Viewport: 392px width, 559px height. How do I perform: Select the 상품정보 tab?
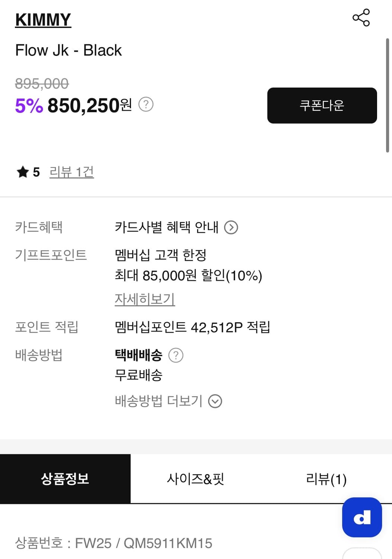tap(65, 479)
